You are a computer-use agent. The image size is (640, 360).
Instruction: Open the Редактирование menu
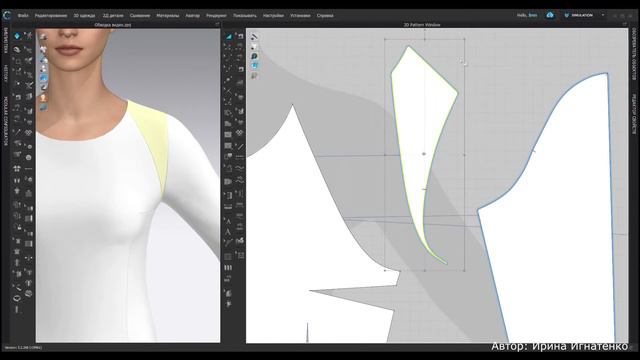pos(51,16)
